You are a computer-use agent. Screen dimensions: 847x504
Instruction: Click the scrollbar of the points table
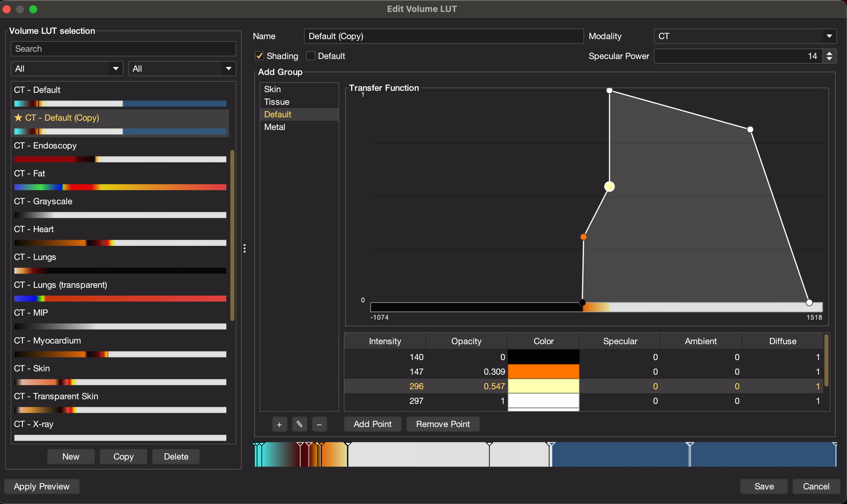pos(826,361)
